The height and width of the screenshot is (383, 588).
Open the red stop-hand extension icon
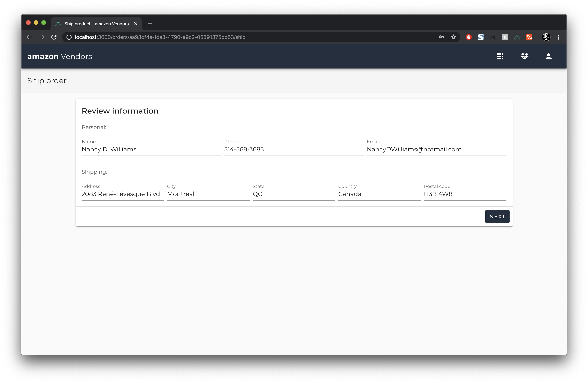tap(468, 37)
